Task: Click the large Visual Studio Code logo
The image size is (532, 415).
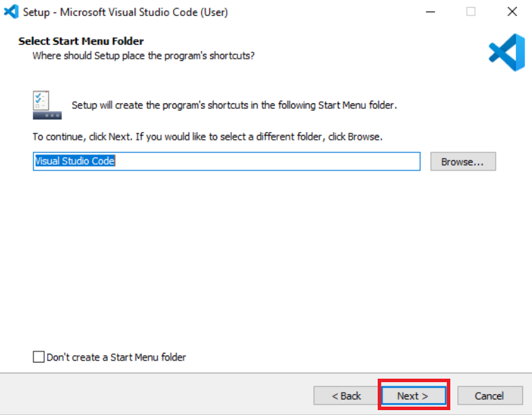Action: [x=506, y=52]
